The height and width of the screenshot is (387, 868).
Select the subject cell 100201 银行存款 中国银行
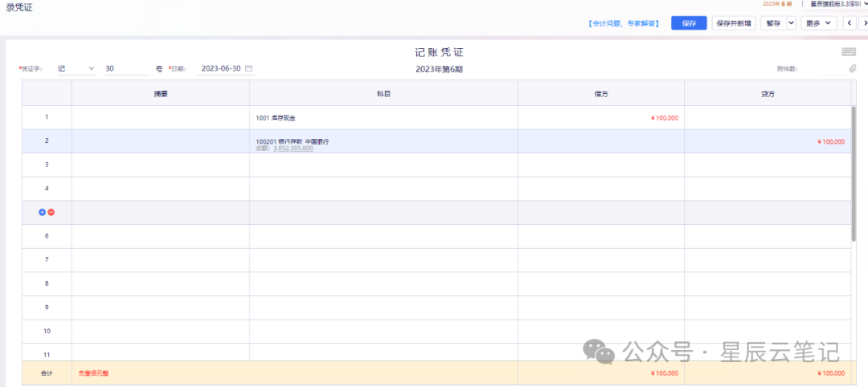coord(383,141)
